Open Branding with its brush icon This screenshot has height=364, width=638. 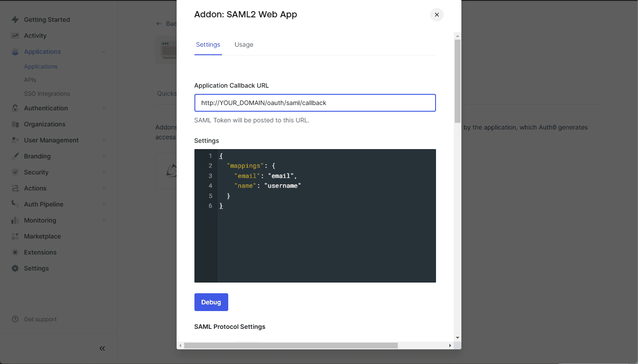16,156
